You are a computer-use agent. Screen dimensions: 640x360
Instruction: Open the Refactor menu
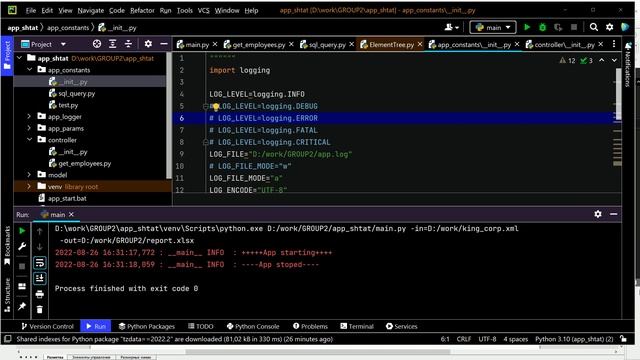pos(142,11)
